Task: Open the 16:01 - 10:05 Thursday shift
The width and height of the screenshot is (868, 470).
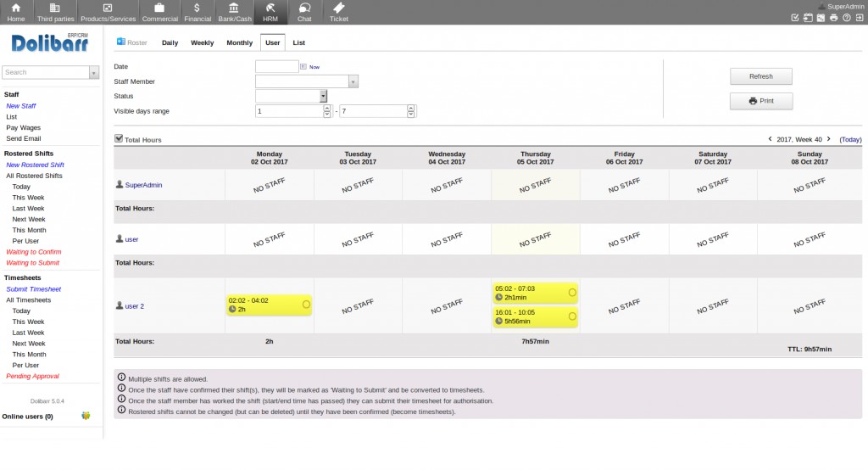Action: click(536, 317)
